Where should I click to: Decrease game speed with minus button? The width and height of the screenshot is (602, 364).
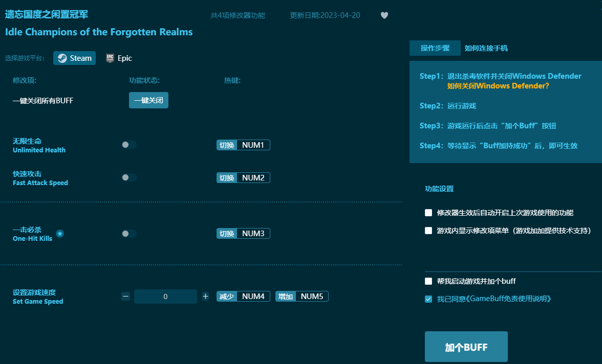[x=125, y=296]
